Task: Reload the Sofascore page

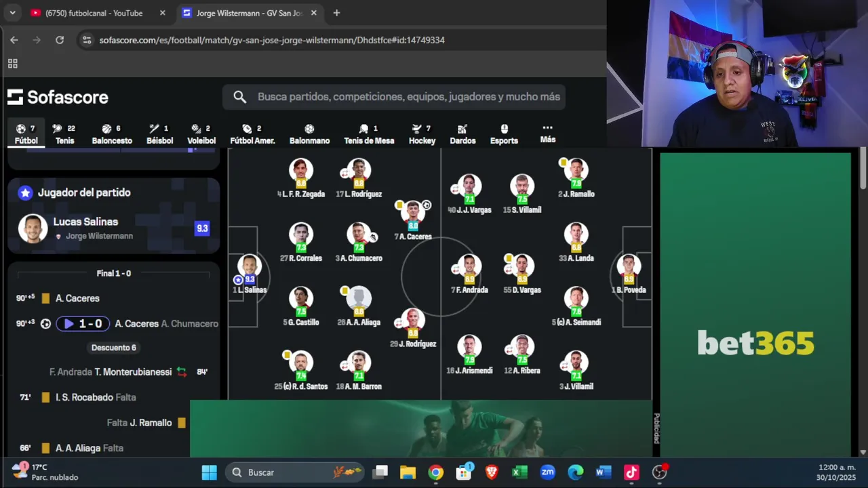Action: (x=60, y=40)
